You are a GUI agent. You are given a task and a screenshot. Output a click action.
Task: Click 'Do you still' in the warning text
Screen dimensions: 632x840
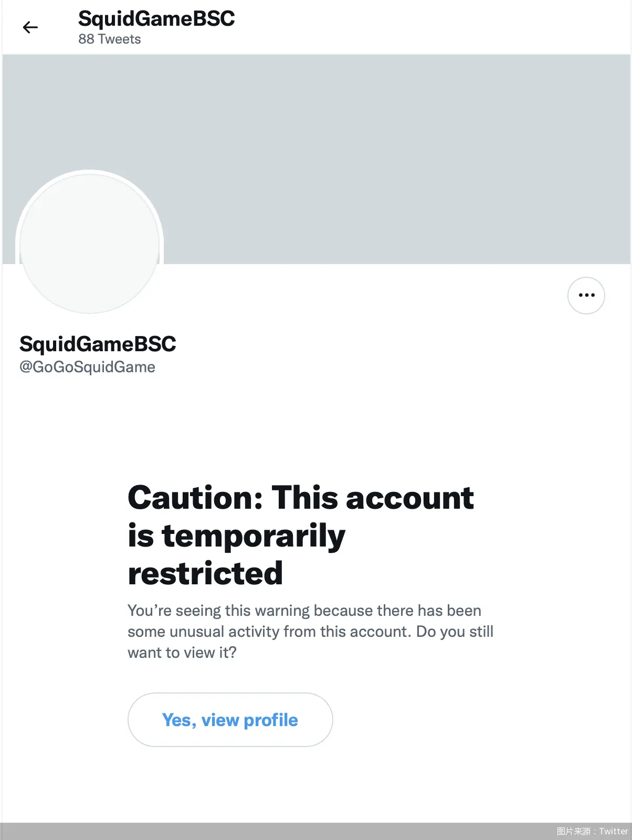pyautogui.click(x=455, y=632)
